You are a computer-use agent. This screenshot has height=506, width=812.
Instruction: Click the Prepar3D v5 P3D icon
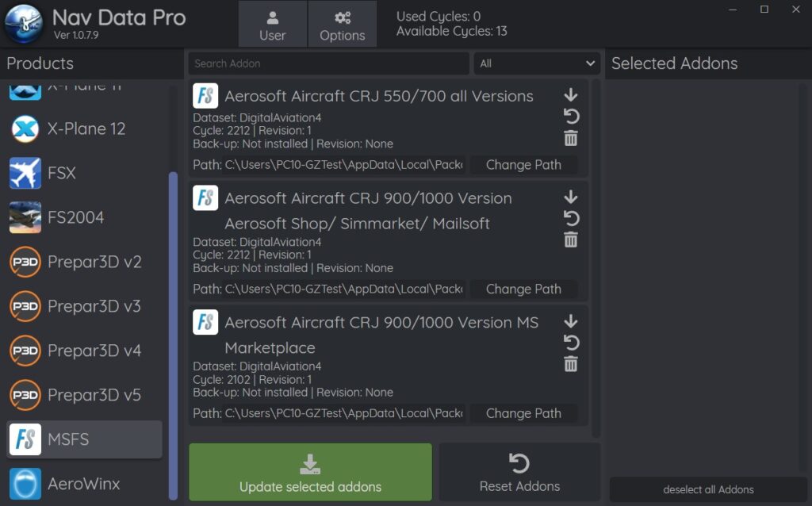pos(25,395)
